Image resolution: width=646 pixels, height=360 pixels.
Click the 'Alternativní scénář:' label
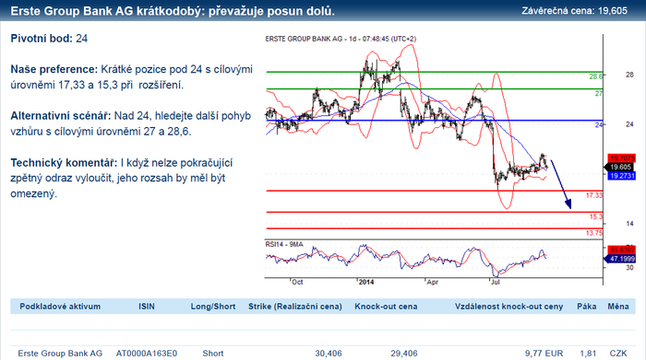click(61, 116)
